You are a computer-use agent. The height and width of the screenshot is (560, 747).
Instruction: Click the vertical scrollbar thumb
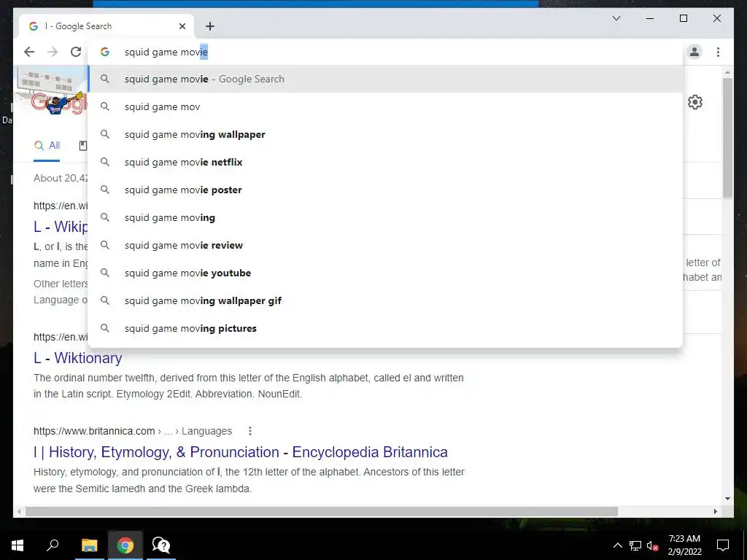tap(727, 138)
